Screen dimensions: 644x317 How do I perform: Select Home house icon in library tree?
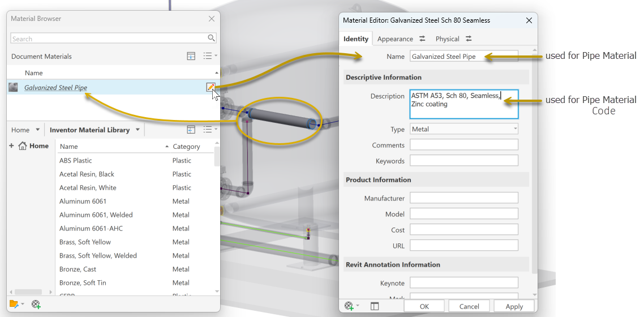23,146
